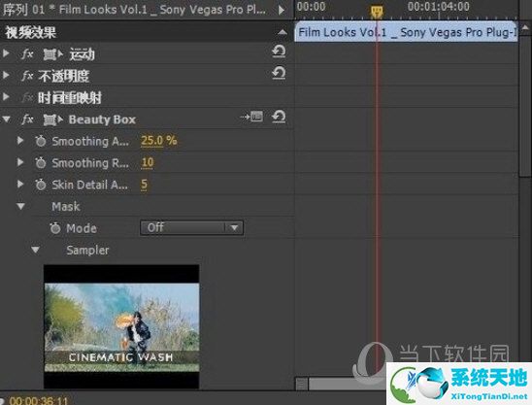Toggle animation stopwatch for Smoothing Amount
Image resolution: width=532 pixels, height=405 pixels.
tap(41, 141)
